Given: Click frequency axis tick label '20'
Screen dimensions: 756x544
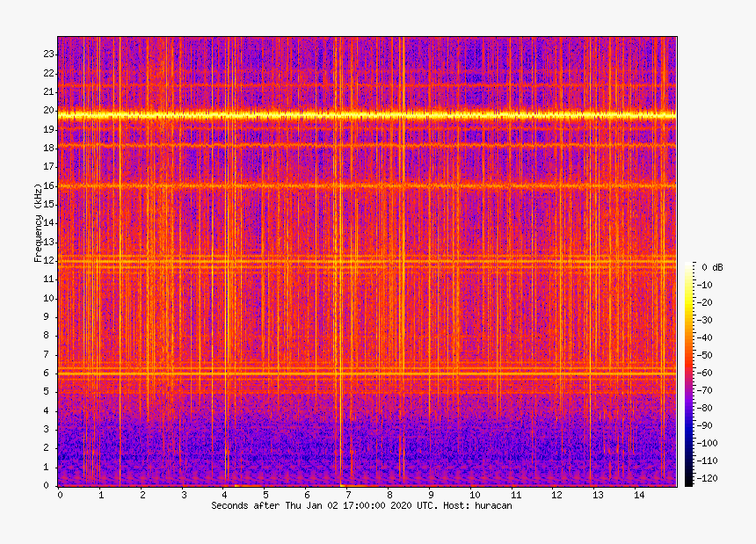Looking at the screenshot, I should click(x=48, y=111).
